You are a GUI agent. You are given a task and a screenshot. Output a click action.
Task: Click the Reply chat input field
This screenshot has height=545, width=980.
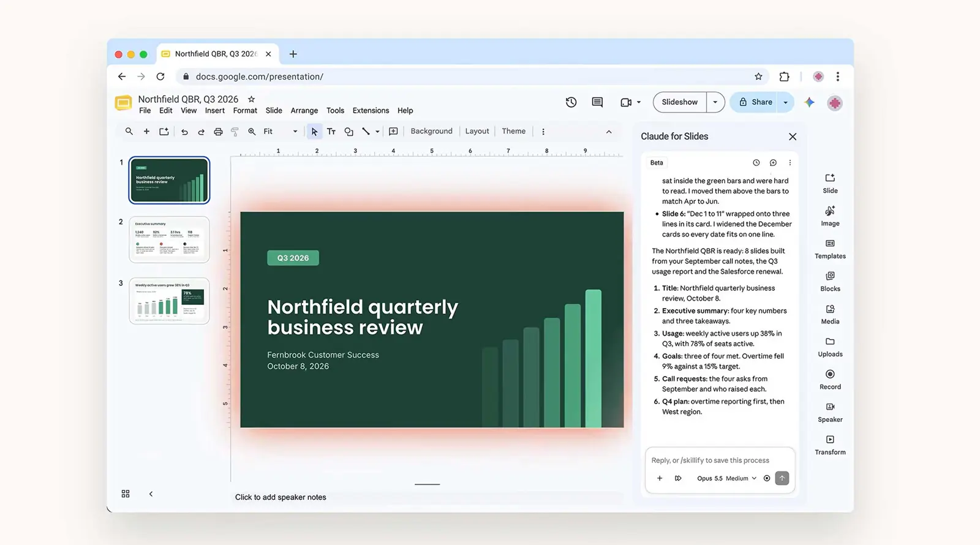pos(720,460)
